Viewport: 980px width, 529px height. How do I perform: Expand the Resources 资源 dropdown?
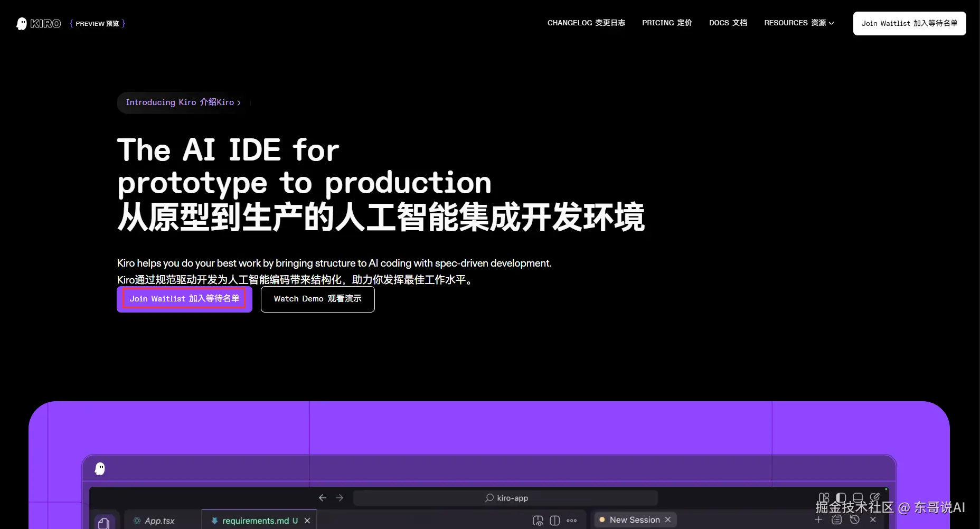[799, 23]
